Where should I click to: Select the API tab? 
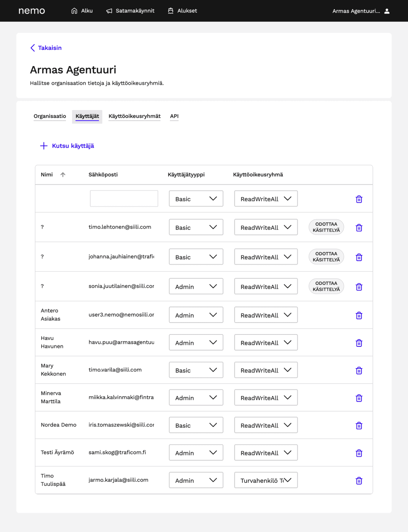point(174,116)
